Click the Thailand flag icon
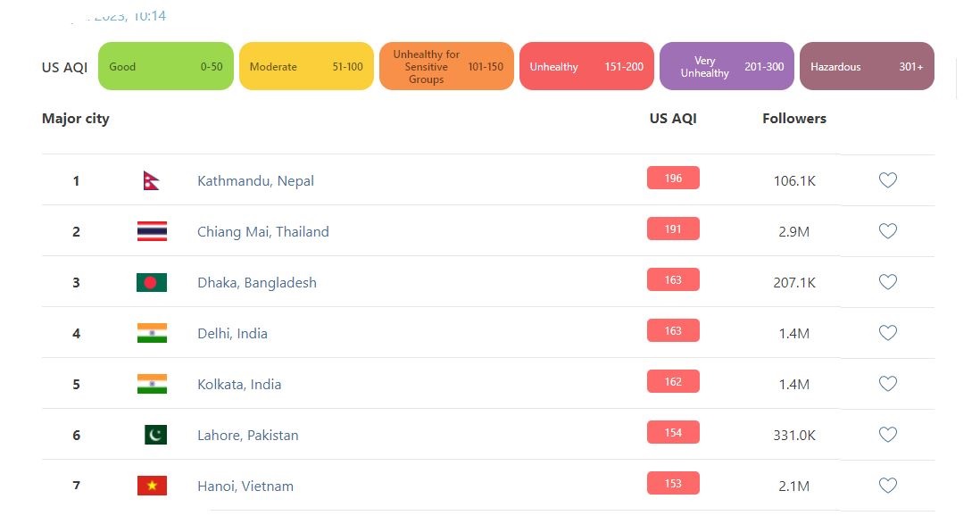Viewport: 980px width, 524px height. 152,231
